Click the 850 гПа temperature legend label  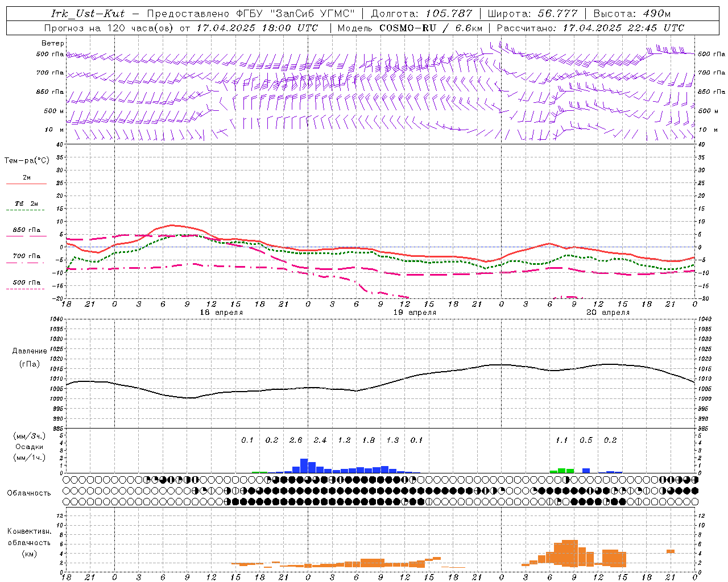pos(27,230)
